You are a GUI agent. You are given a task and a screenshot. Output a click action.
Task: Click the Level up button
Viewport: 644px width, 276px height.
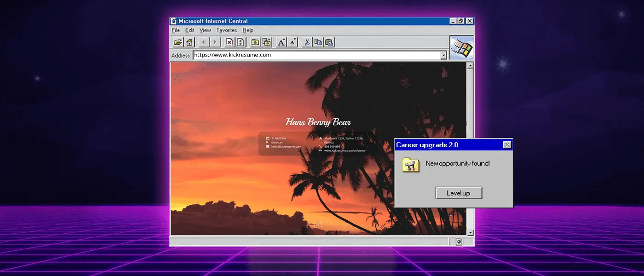(x=459, y=193)
